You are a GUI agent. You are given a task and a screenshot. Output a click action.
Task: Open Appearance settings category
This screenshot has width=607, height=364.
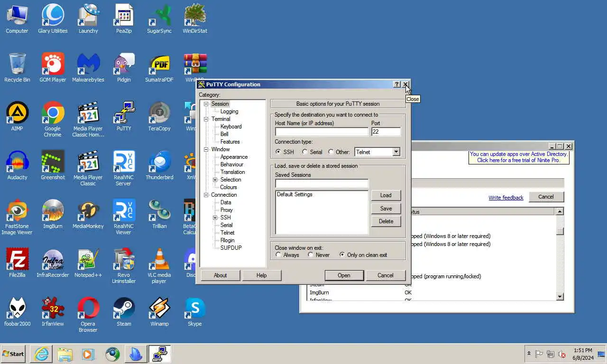click(x=234, y=157)
